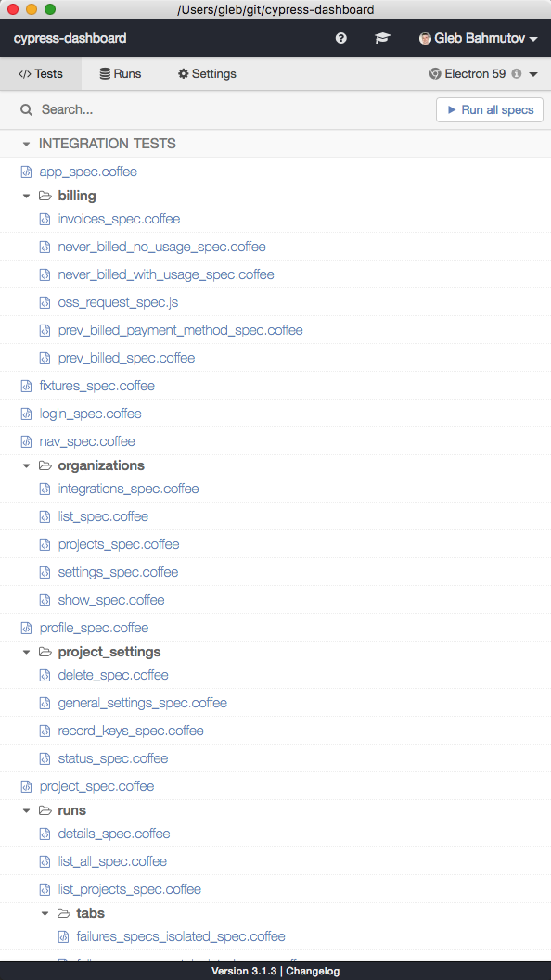This screenshot has height=980, width=551.
Task: Open the docs graduation cap icon
Action: click(x=382, y=38)
